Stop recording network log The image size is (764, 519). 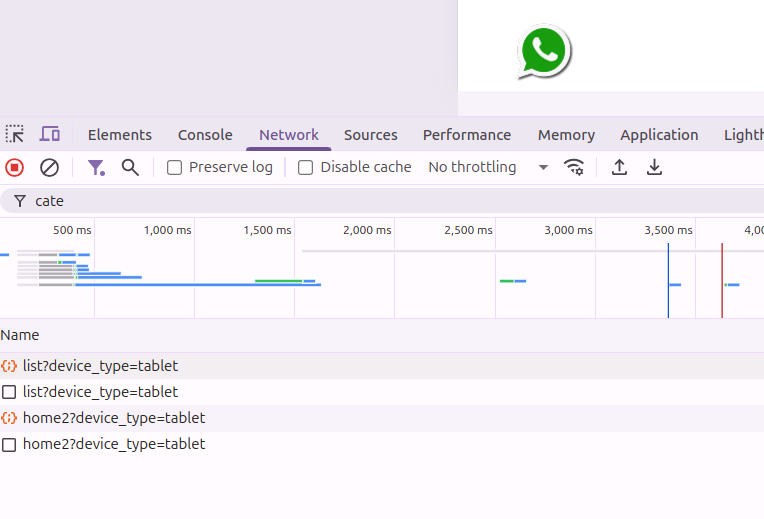15,167
